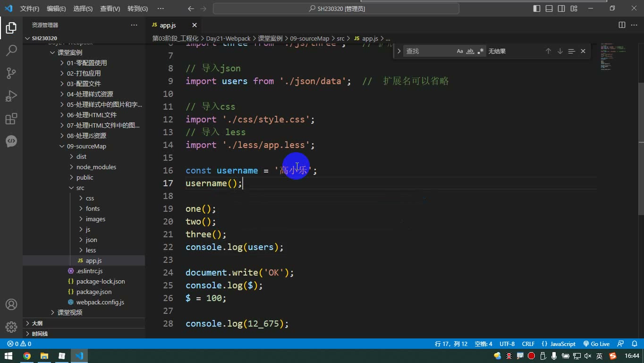644x363 pixels.
Task: Open the Manage gear icon
Action: pyautogui.click(x=11, y=327)
